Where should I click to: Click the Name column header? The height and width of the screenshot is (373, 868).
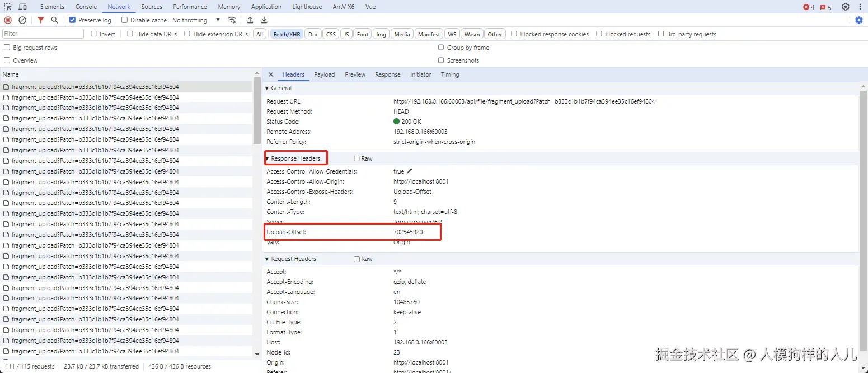[x=127, y=74]
